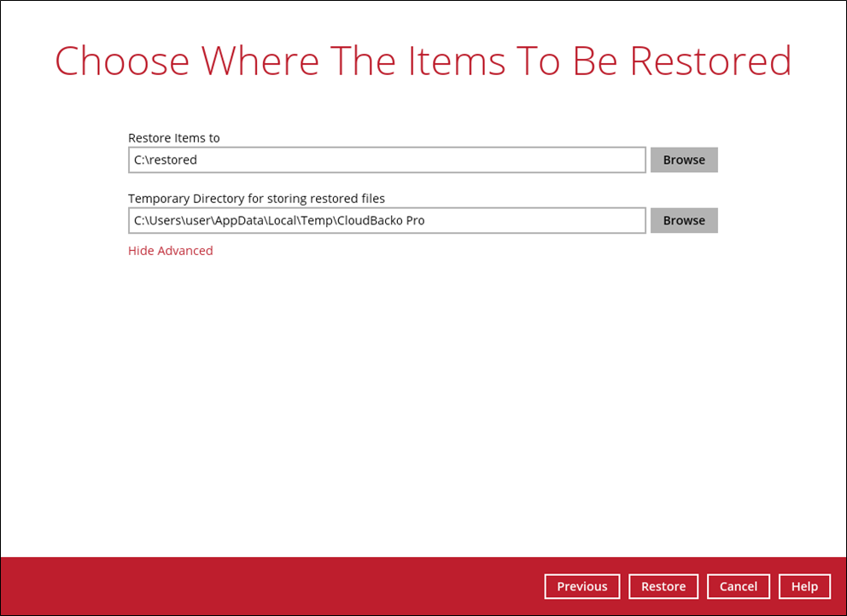
Task: Collapse options via Hide Advanced link
Action: pyautogui.click(x=171, y=251)
